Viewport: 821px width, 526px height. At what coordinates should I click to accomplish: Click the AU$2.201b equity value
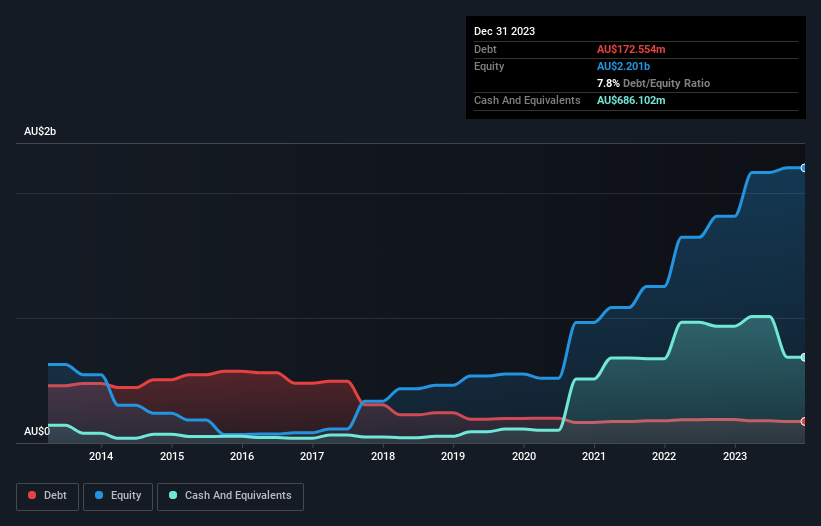click(623, 66)
